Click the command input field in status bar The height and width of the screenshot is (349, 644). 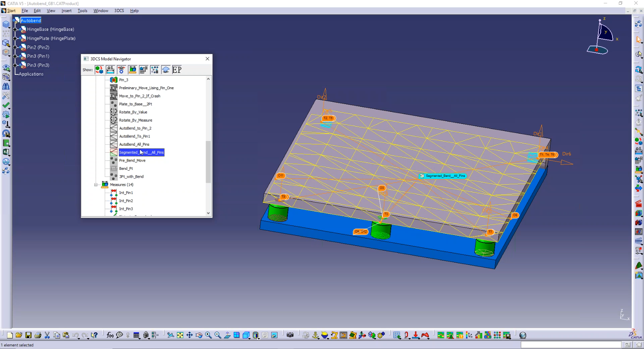click(571, 345)
